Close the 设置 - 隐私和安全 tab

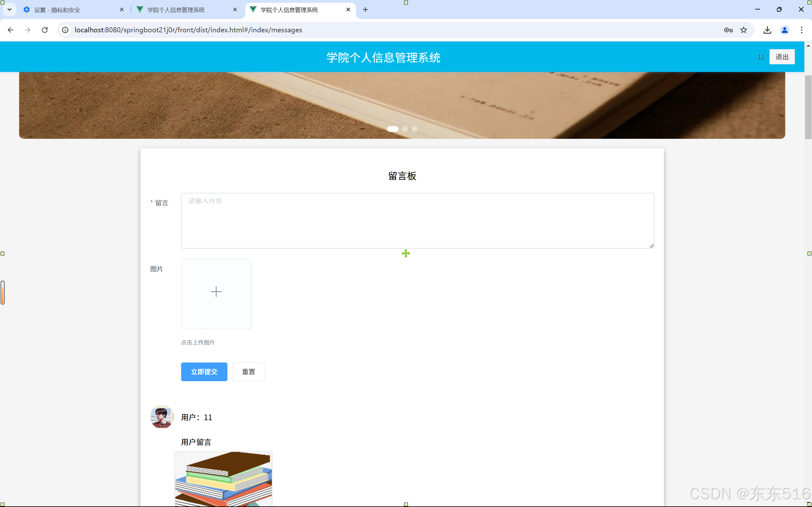[122, 10]
